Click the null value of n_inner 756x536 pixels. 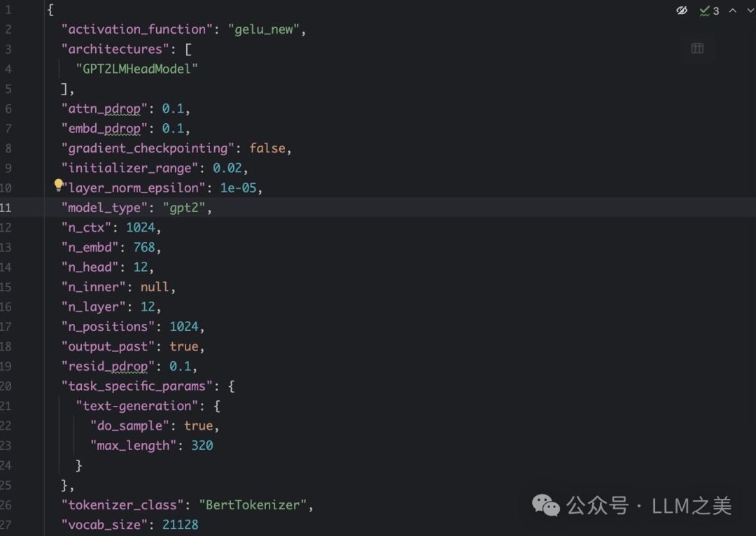coord(154,287)
